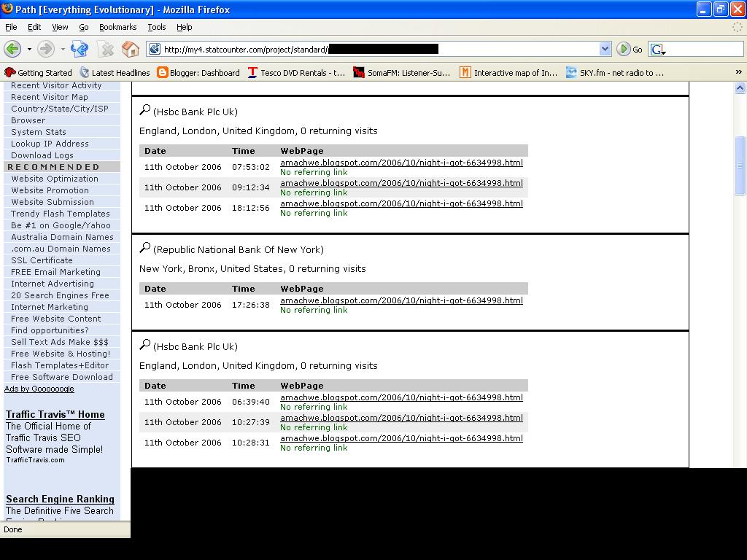747x560 pixels.
Task: Click the Forward arrow button
Action: click(46, 49)
